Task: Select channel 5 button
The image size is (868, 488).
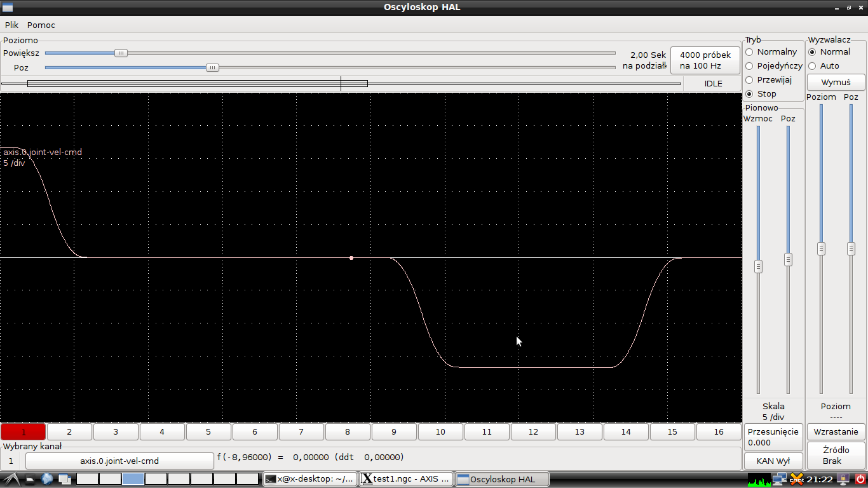Action: (208, 431)
